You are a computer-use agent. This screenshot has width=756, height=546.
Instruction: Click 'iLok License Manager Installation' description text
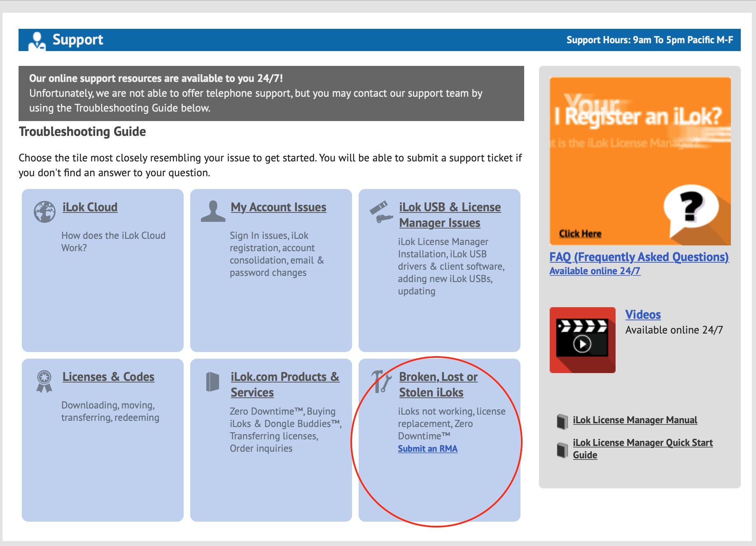451,266
